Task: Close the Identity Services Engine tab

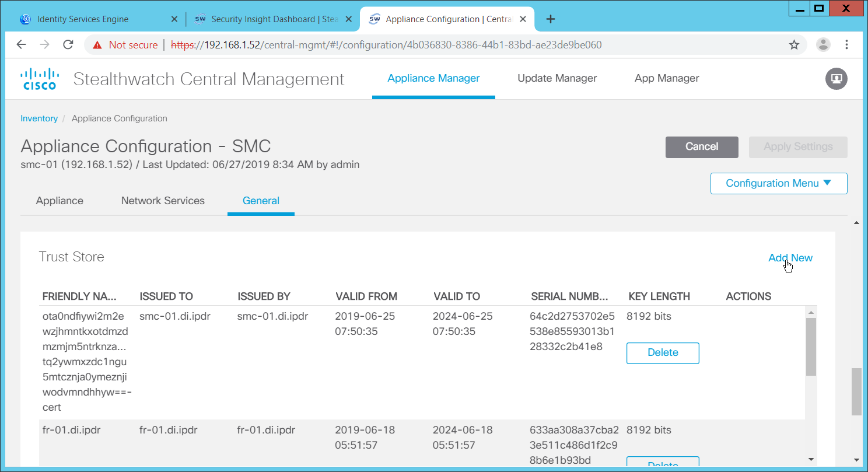Action: 174,19
